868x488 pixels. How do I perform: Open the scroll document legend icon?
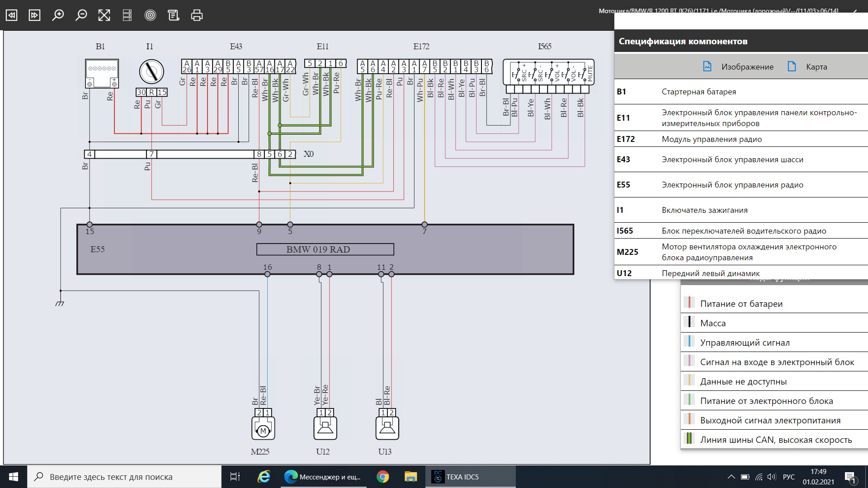pyautogui.click(x=174, y=15)
